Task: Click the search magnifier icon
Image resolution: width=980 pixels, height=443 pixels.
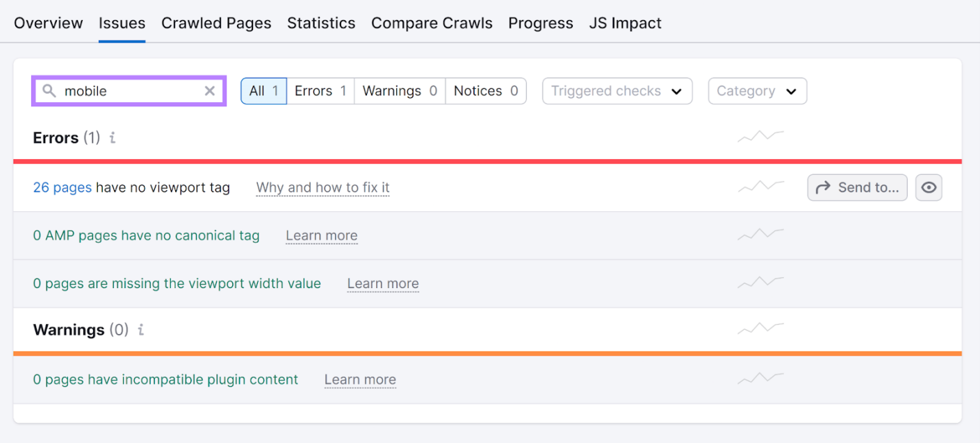Action: [49, 91]
